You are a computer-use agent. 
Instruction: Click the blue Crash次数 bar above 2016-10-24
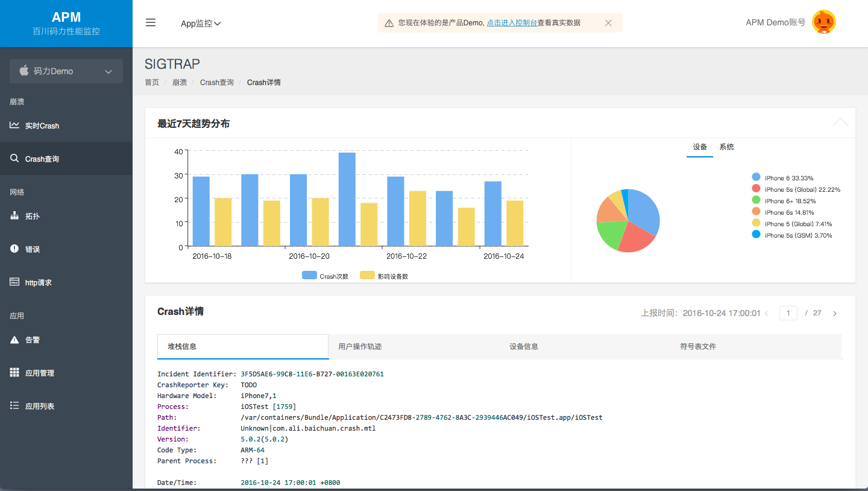pos(492,214)
